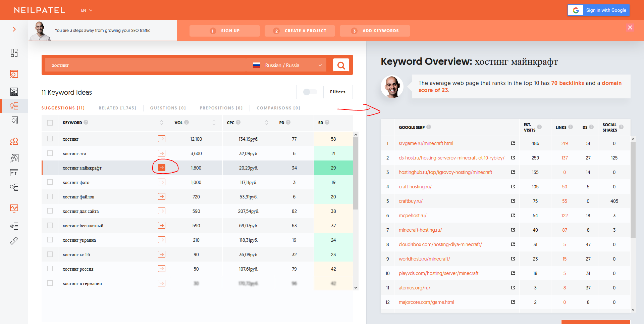The height and width of the screenshot is (324, 644).
Task: Open the dashboard icon in sidebar
Action: pos(14,53)
